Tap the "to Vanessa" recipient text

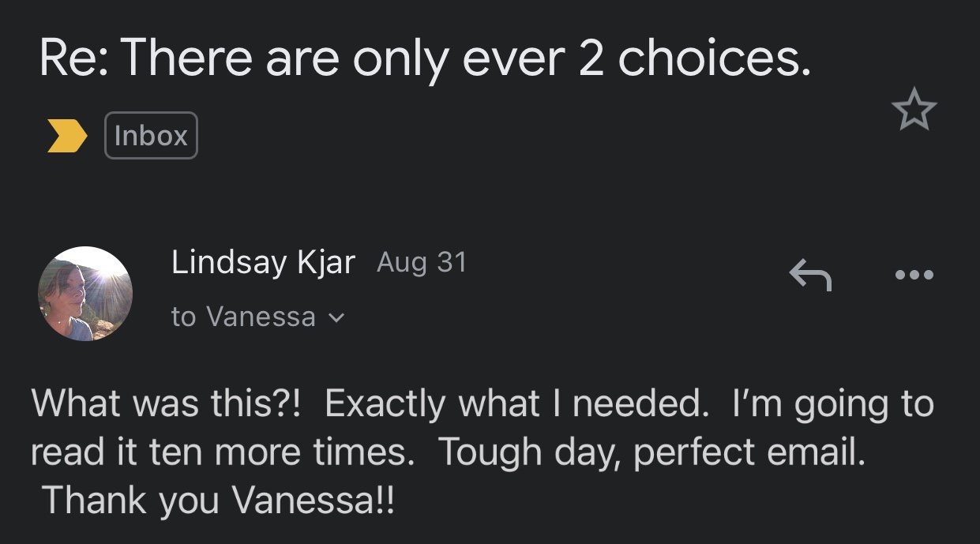point(243,317)
